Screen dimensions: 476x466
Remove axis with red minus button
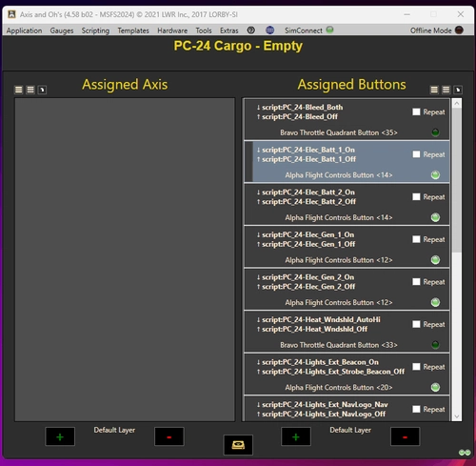pos(169,437)
